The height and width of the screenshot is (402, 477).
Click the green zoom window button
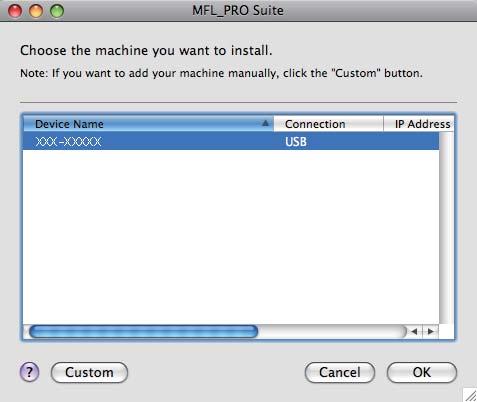coord(57,10)
